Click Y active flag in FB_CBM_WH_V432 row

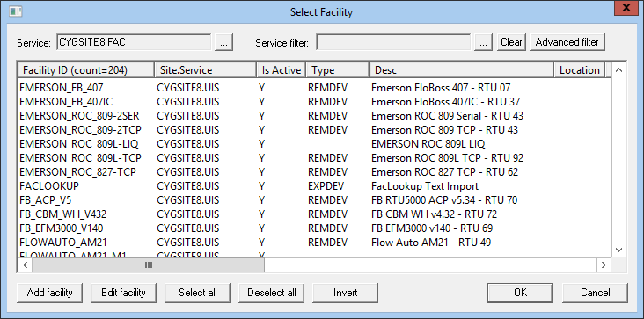click(x=261, y=214)
